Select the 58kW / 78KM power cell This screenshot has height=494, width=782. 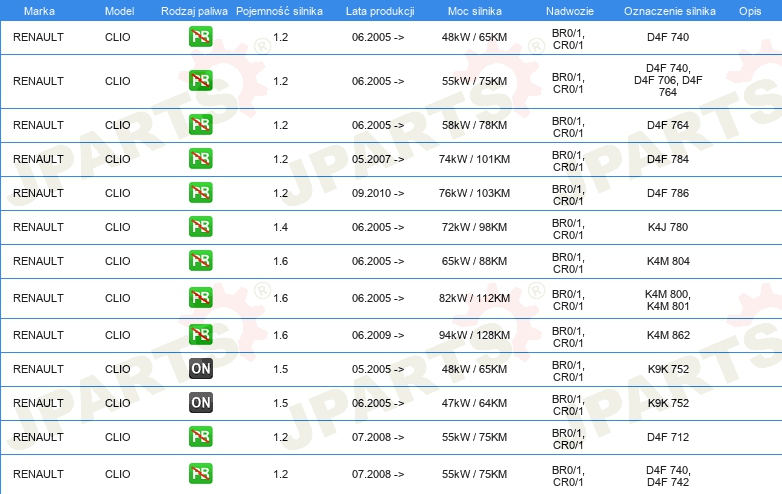point(474,126)
